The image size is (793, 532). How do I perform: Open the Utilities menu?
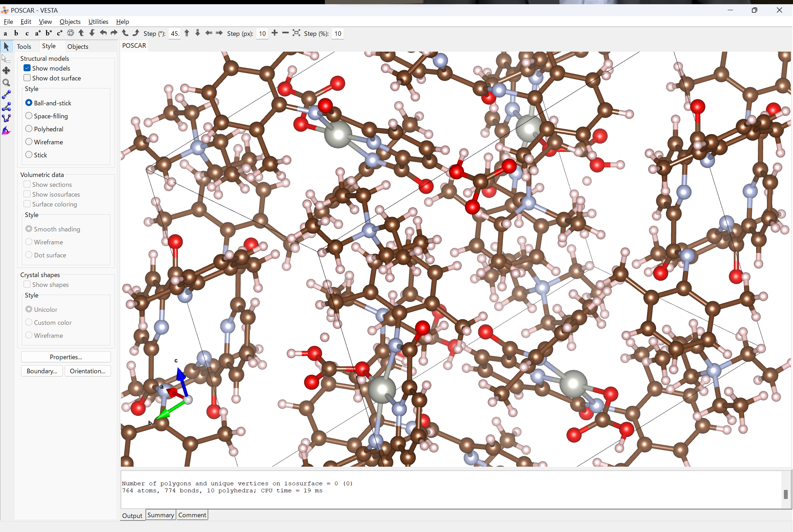pos(98,21)
